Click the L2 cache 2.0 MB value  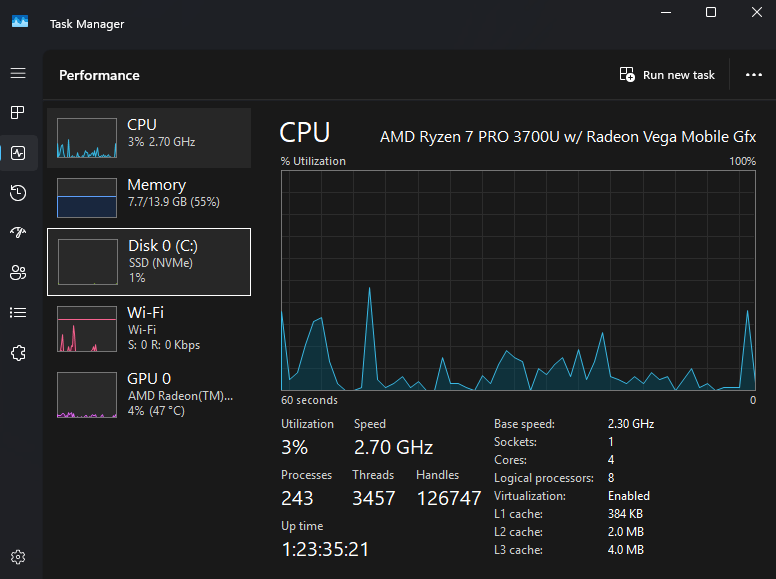626,532
